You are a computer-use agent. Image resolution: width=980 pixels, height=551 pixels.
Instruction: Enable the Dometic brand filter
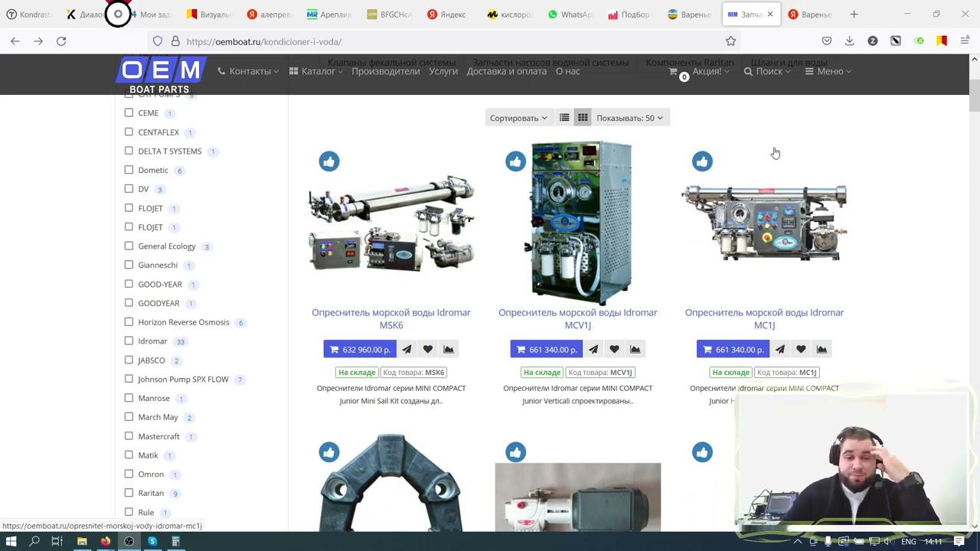pos(129,170)
